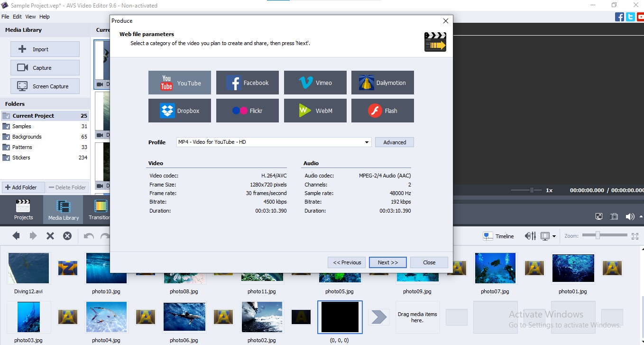Choose the Dailymotion upload category
This screenshot has height=345, width=644.
click(383, 83)
